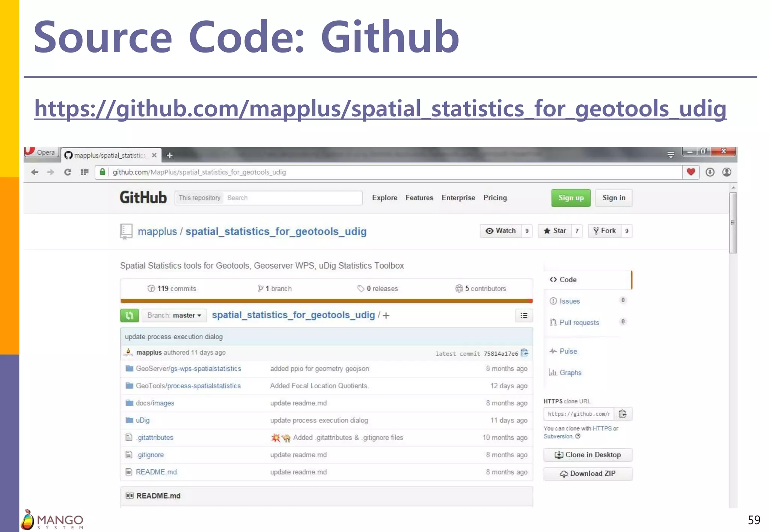The height and width of the screenshot is (532, 769).
Task: Open the GeoTools/process-spatialstatistics folder
Action: point(188,386)
